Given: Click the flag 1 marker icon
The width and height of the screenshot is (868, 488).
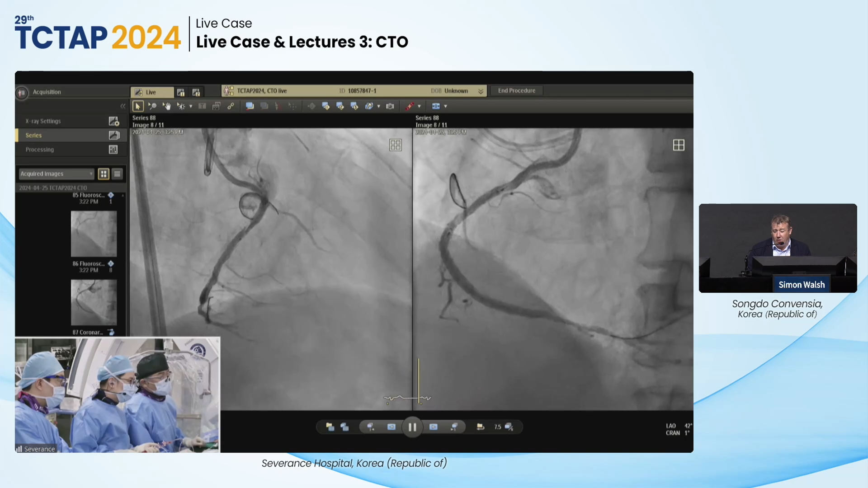Looking at the screenshot, I should click(326, 106).
